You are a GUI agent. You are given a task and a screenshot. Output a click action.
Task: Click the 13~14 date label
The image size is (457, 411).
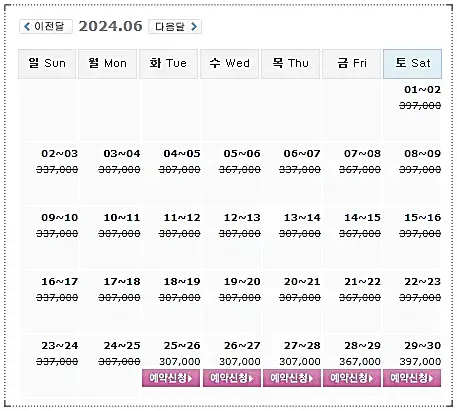[302, 218]
